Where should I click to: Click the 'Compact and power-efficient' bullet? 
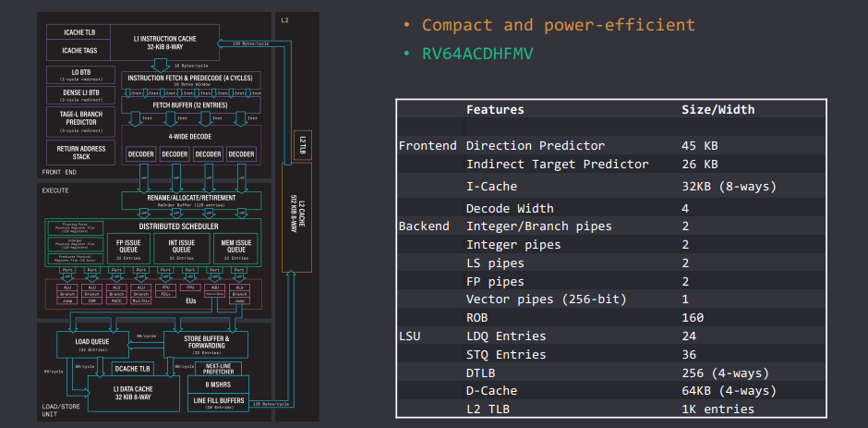click(557, 25)
